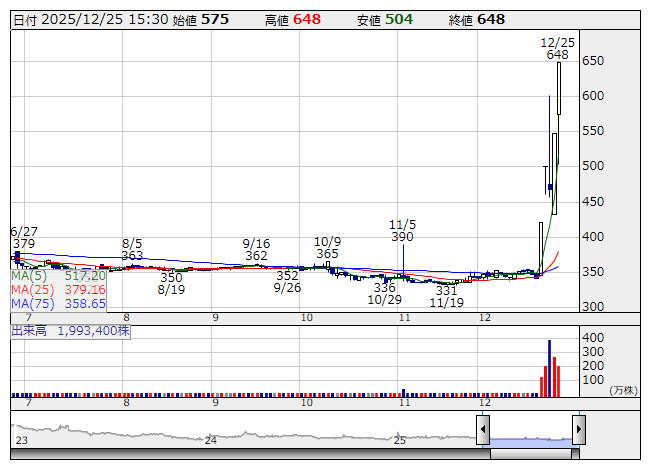Click the 6/27 label of 379
653x470 pixels.
point(23,243)
